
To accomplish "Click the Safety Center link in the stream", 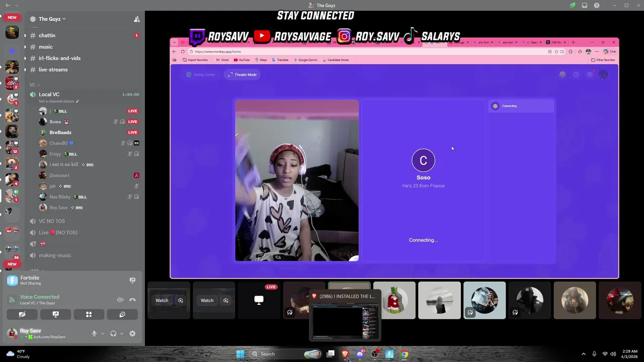I will coord(201,75).
